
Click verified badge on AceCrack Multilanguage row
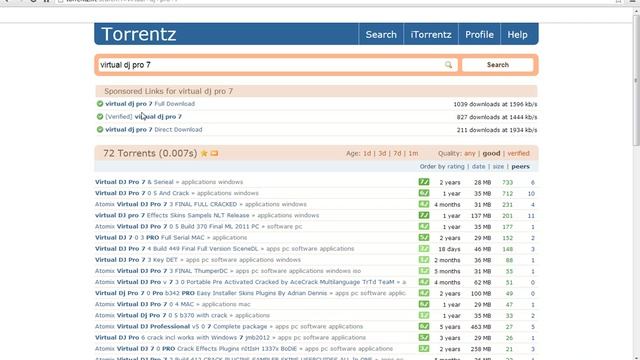(x=424, y=282)
